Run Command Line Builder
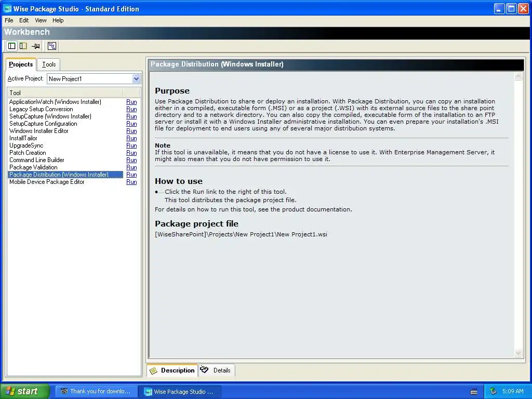Screen dimensions: 532x399 point(131,160)
